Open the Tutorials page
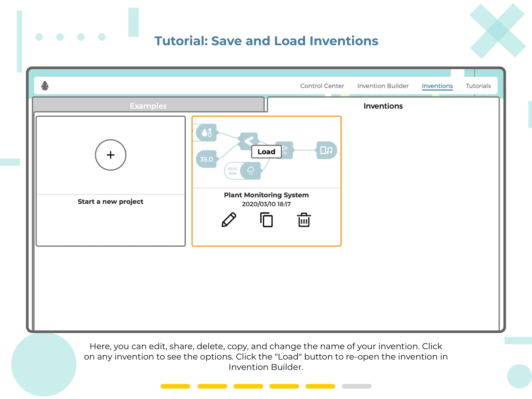 coord(478,86)
